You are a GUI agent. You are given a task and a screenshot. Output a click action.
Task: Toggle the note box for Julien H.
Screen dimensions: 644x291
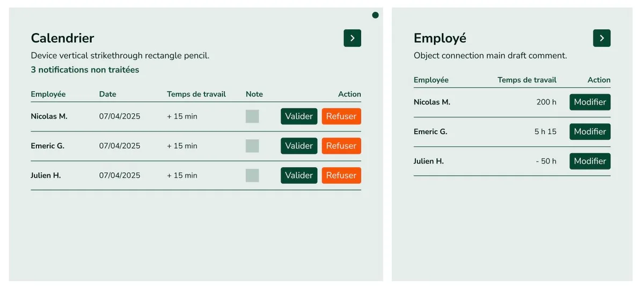click(252, 176)
